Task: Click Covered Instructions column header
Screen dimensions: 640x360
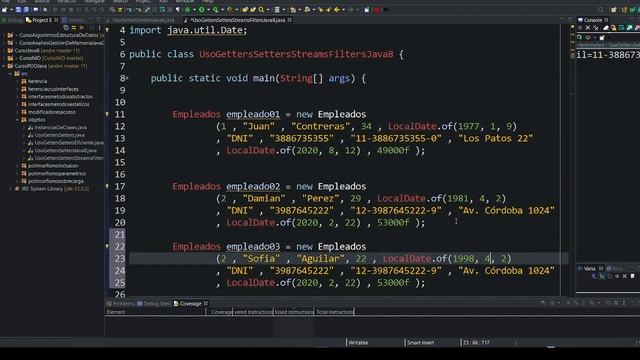Action: (x=253, y=312)
